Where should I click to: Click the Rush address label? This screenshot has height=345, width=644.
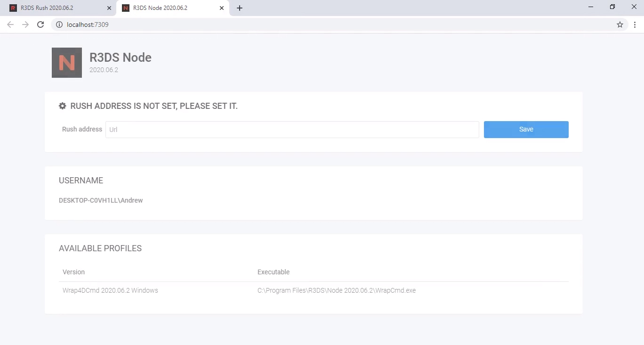pos(82,129)
